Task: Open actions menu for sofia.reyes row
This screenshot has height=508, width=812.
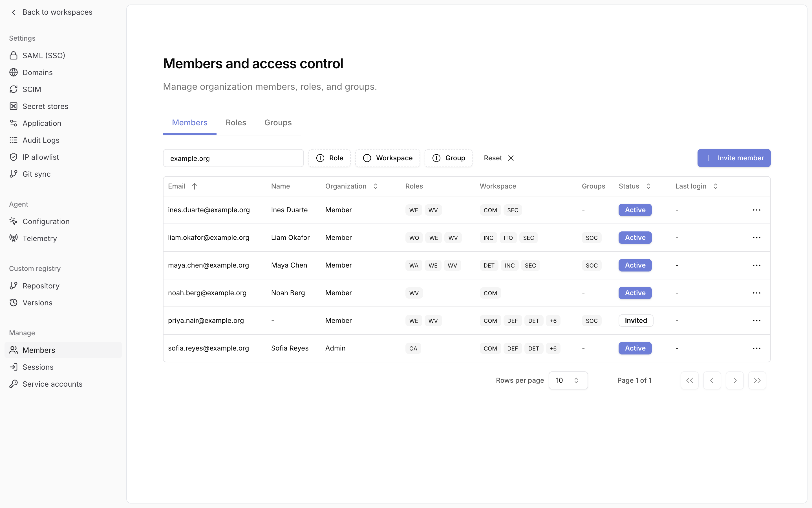Action: pos(756,349)
